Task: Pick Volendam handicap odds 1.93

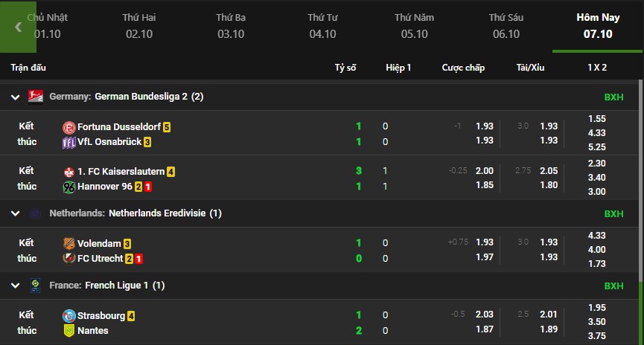Action: point(484,242)
